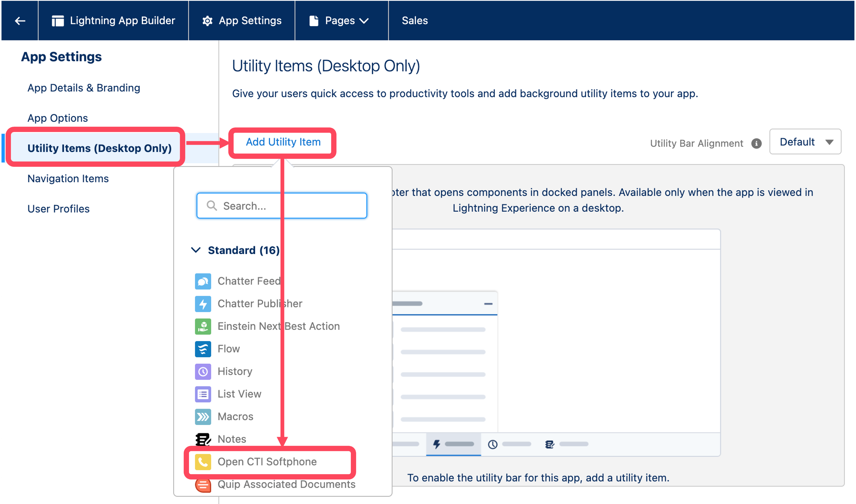Click the Einstein Next Best Action icon

[x=203, y=326]
